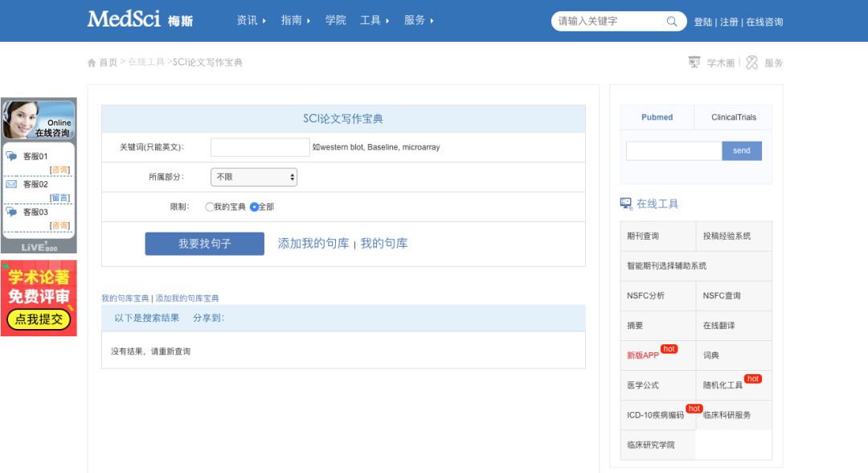Click the send button in the Pubmed panel
Screen dimensions: 868x473
coord(741,150)
